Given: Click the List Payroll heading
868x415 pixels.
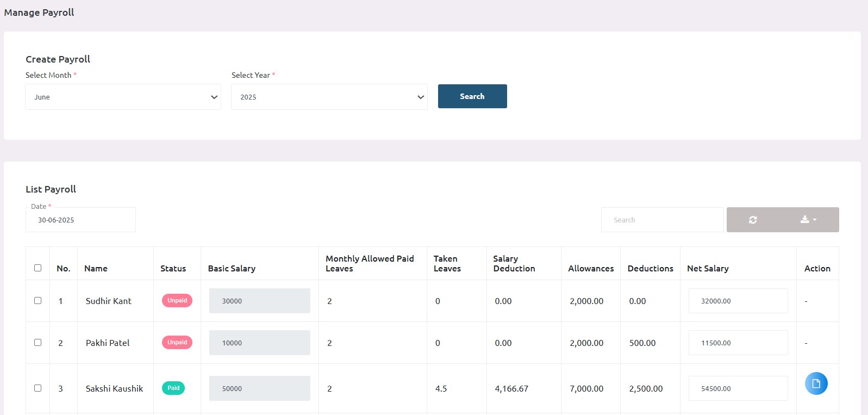Looking at the screenshot, I should 51,189.
